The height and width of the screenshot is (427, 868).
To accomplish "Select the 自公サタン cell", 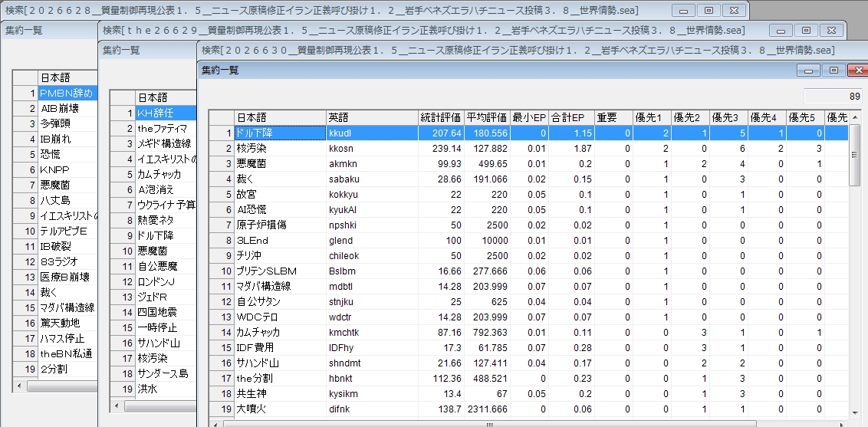I will coord(280,302).
